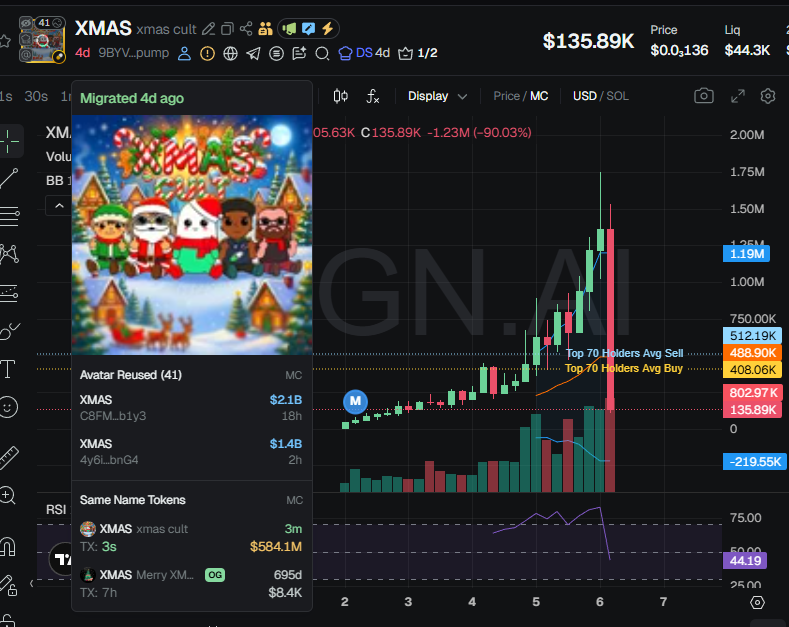Open the Fibonacci horizontal lines tool

[x=9, y=216]
